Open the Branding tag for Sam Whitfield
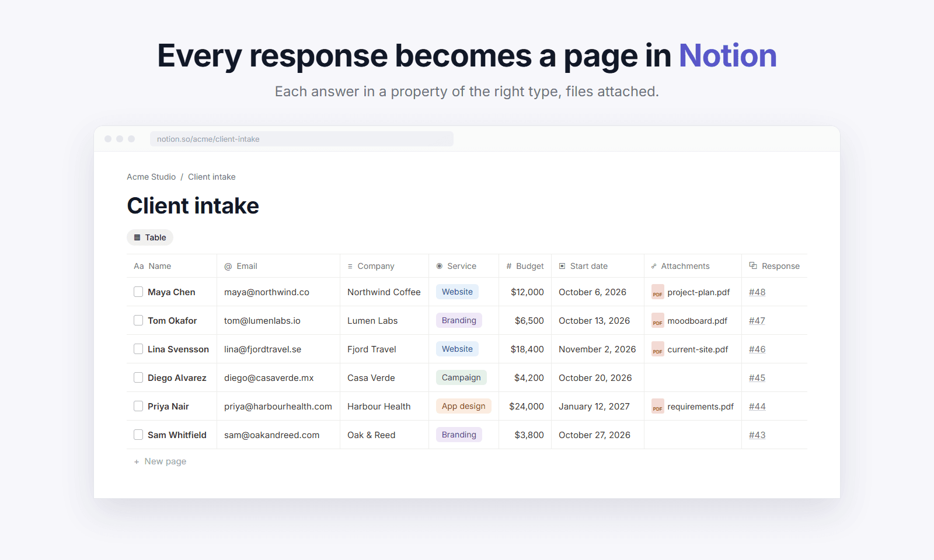The width and height of the screenshot is (934, 560). [459, 435]
